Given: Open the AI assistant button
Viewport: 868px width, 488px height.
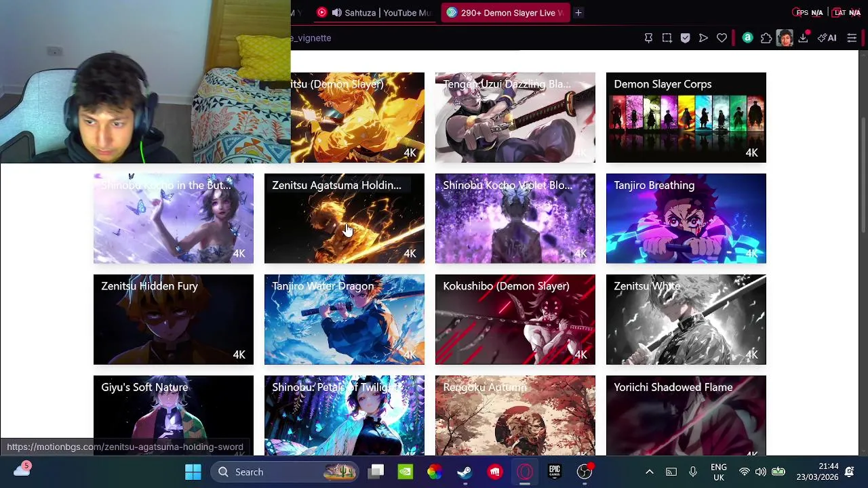Looking at the screenshot, I should [827, 38].
